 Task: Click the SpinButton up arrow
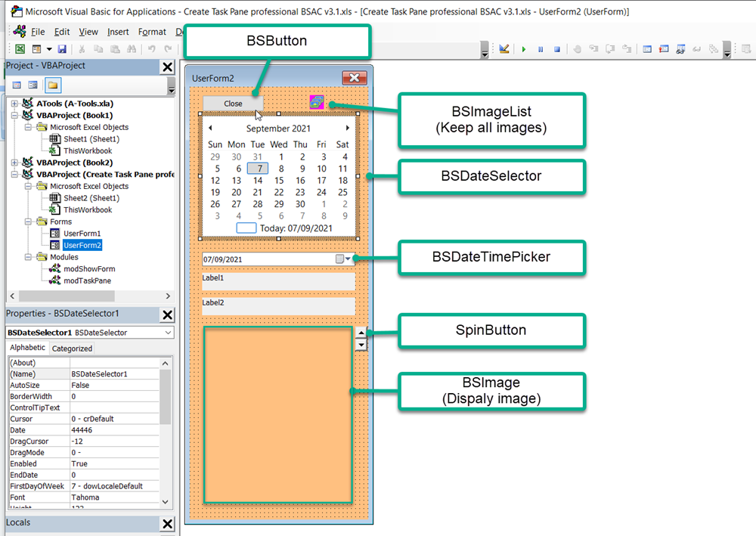tap(361, 333)
